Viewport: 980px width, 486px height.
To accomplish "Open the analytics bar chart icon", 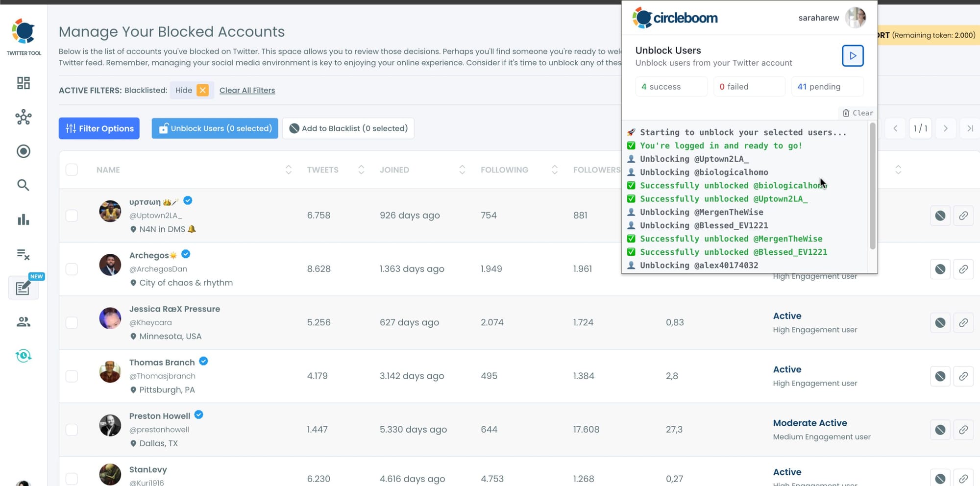I will tap(23, 219).
